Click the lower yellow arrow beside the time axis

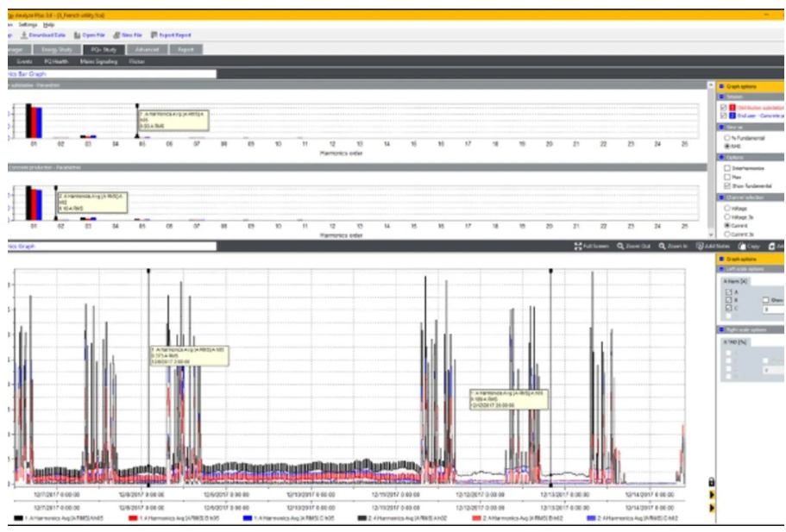pyautogui.click(x=712, y=508)
